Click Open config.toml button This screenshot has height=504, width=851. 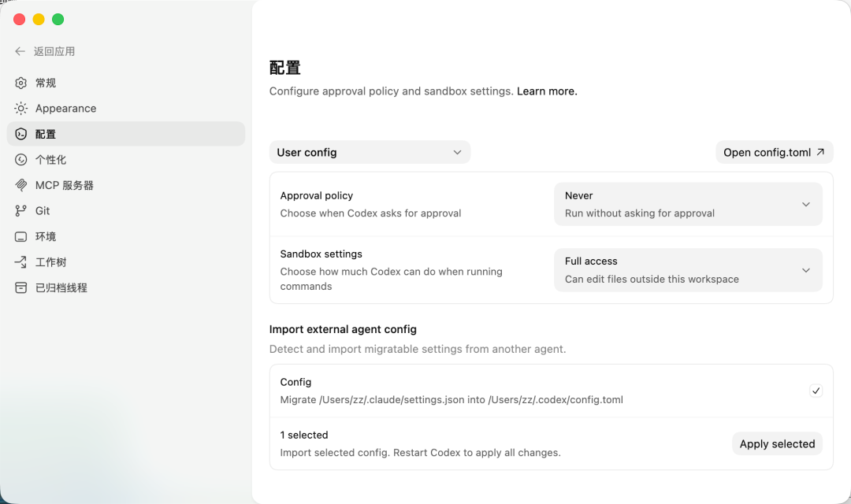[x=774, y=152]
